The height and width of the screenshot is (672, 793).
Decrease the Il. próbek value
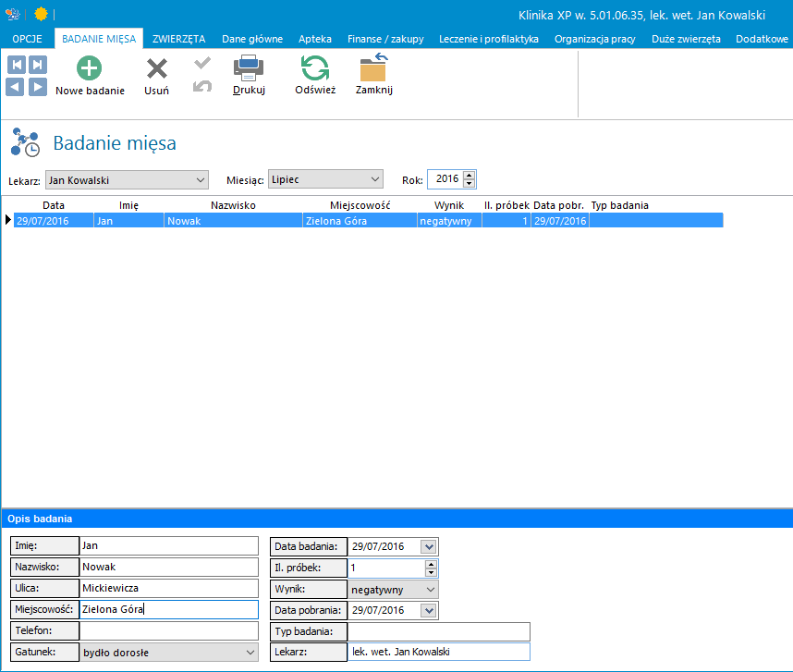(431, 572)
